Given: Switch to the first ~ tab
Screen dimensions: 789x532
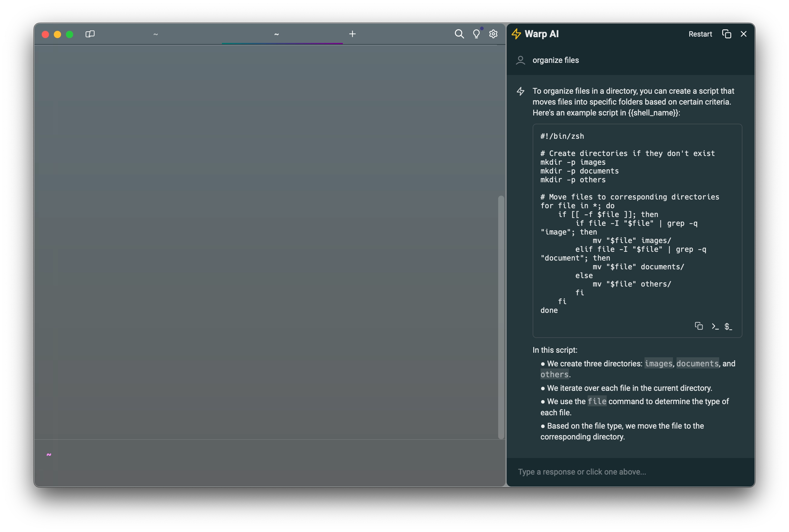Looking at the screenshot, I should pyautogui.click(x=155, y=34).
